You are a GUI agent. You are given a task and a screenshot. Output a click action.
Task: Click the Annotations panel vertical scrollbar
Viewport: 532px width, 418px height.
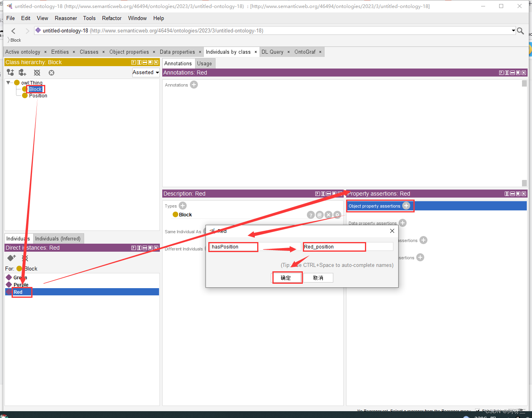tap(524, 133)
